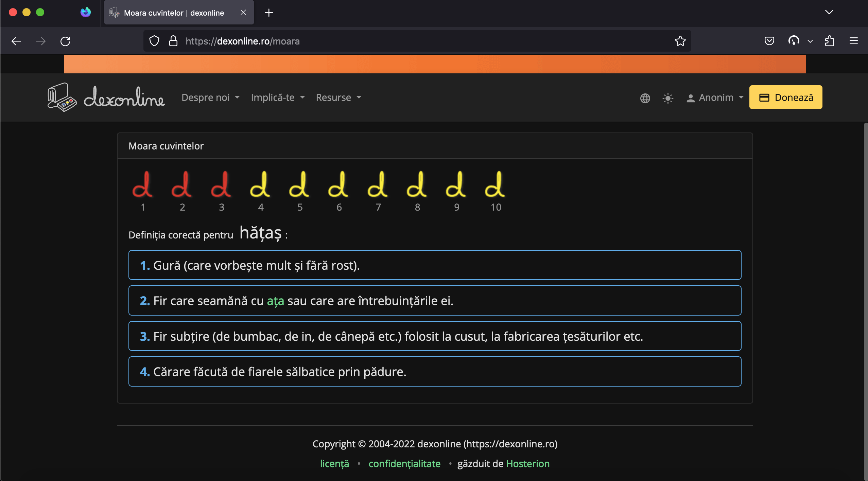868x481 pixels.
Task: Open the dexonline logo homepage
Action: click(x=105, y=97)
